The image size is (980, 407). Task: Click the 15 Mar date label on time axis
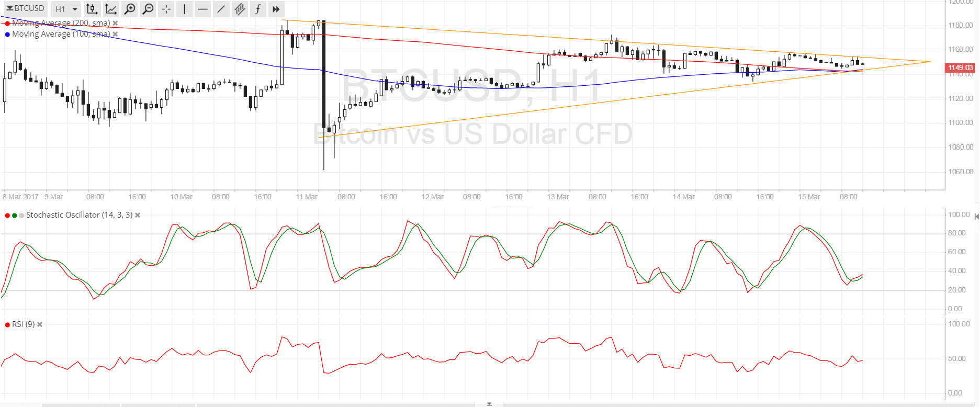click(809, 197)
